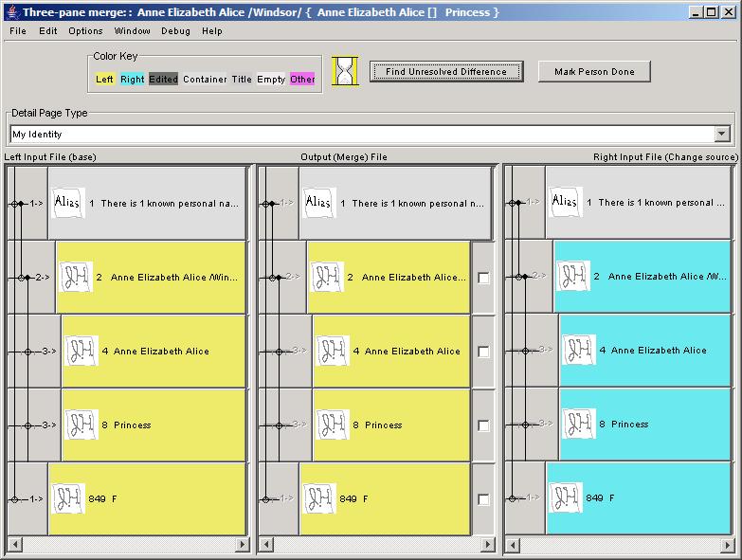Click the hourglass icon beside the color key

(x=346, y=72)
